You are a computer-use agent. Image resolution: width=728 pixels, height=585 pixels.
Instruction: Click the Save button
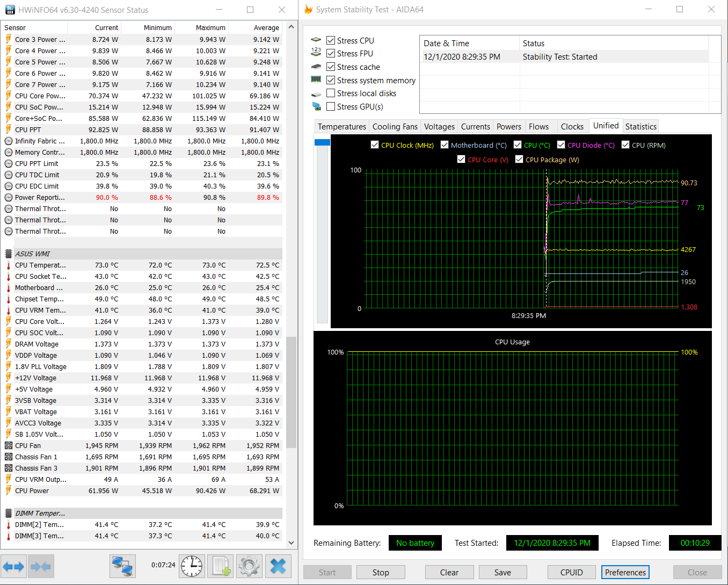click(x=503, y=572)
